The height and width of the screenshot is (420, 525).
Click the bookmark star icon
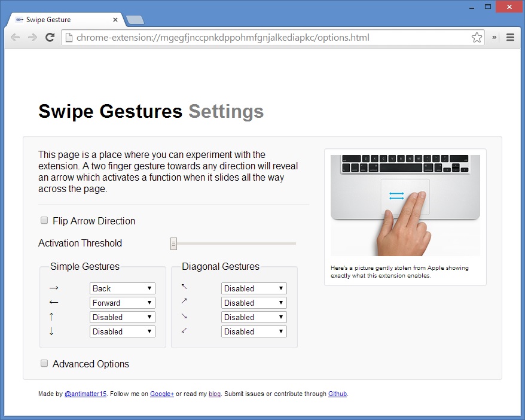pos(477,37)
